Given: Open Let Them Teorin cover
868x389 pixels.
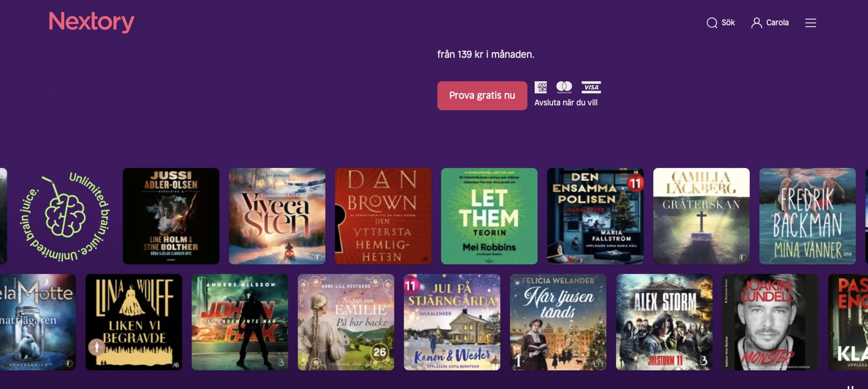Looking at the screenshot, I should pyautogui.click(x=489, y=216).
